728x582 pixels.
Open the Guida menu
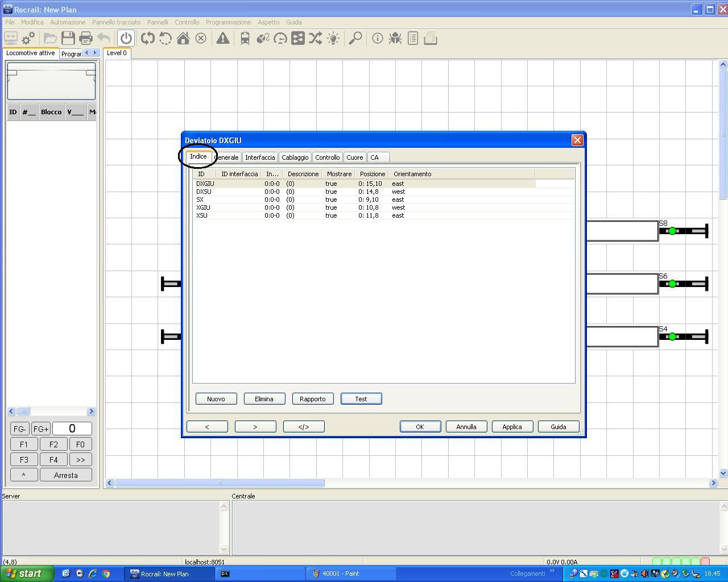[x=294, y=22]
